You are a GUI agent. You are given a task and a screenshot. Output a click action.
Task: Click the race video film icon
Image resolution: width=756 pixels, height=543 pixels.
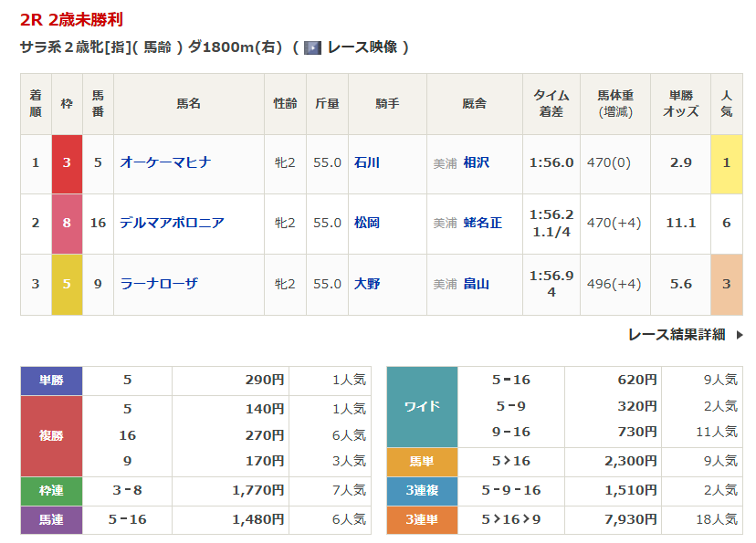pyautogui.click(x=312, y=47)
